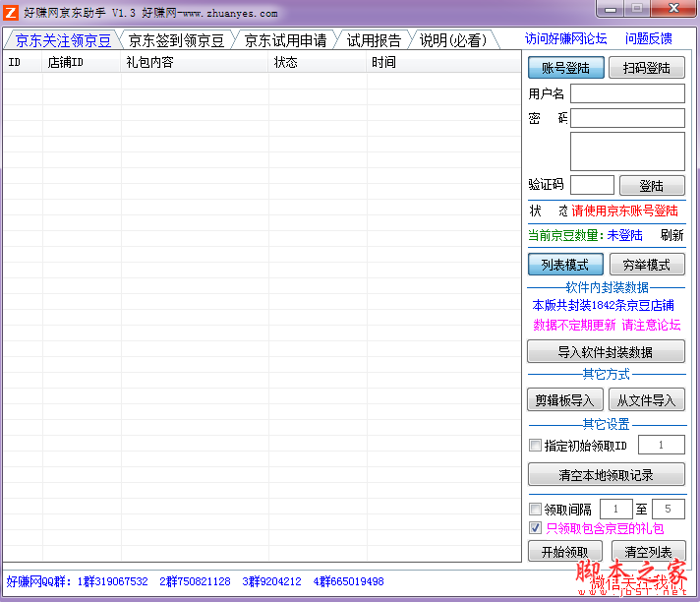
Task: Focus the 密码 input field
Action: [x=627, y=118]
